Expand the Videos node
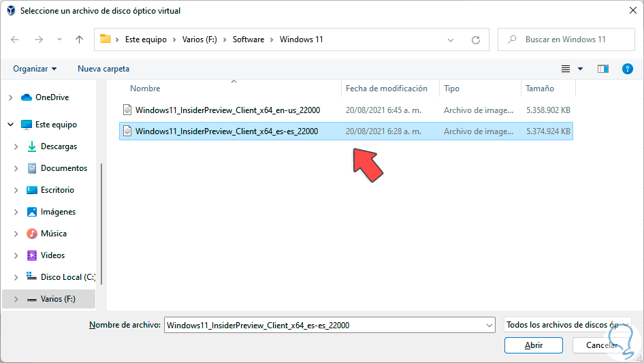Screen dimensions: 644x363 point(16,255)
